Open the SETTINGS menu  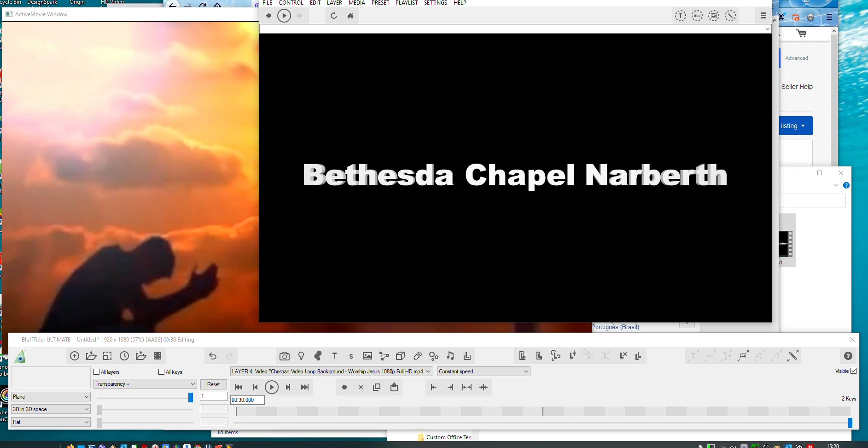[x=436, y=3]
